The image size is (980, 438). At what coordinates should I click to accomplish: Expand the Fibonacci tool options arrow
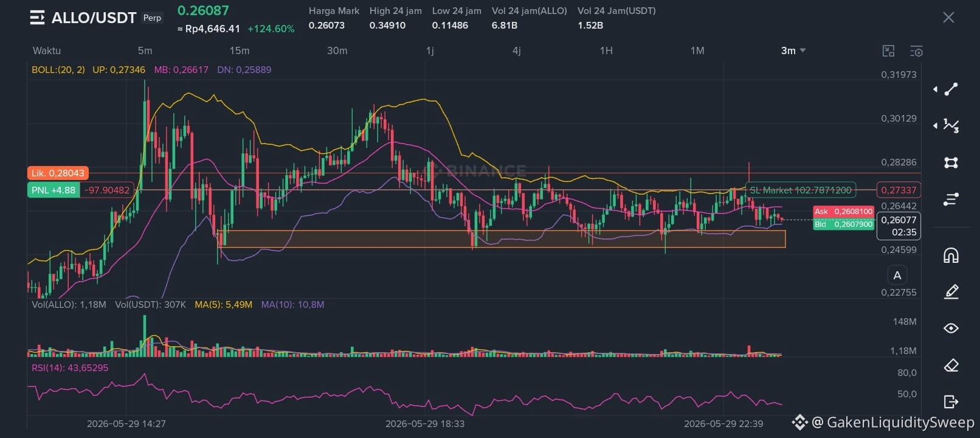point(935,125)
